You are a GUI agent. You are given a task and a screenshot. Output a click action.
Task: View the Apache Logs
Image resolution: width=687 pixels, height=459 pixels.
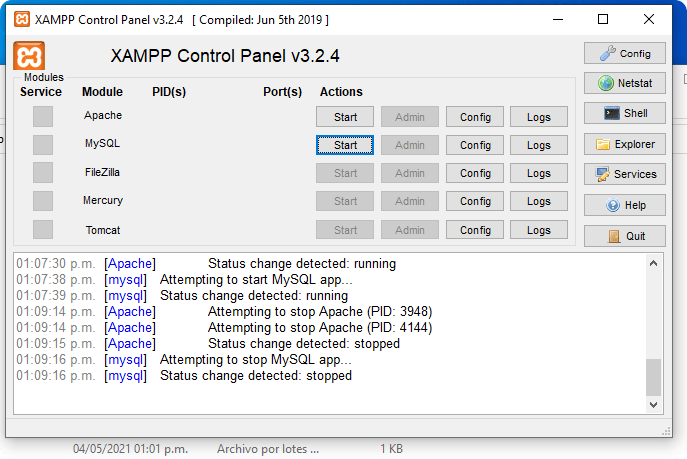[x=539, y=117]
